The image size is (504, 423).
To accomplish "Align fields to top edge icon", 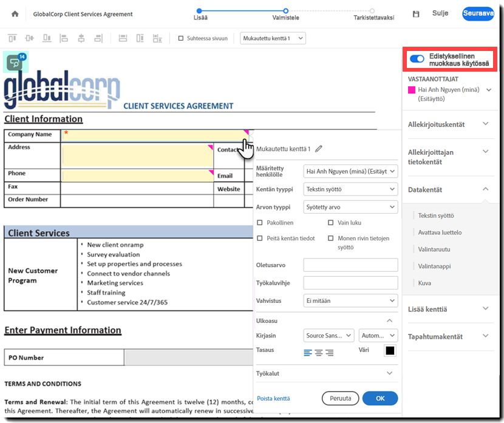I will coord(12,38).
